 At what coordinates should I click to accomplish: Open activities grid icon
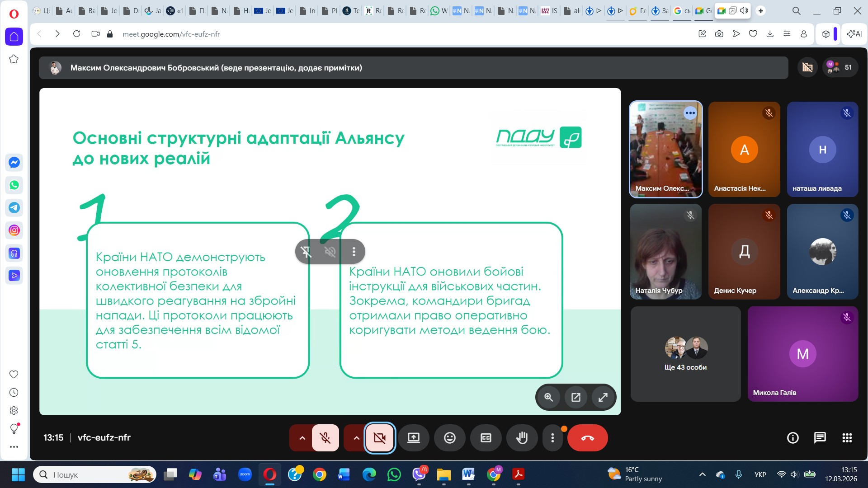[847, 437]
